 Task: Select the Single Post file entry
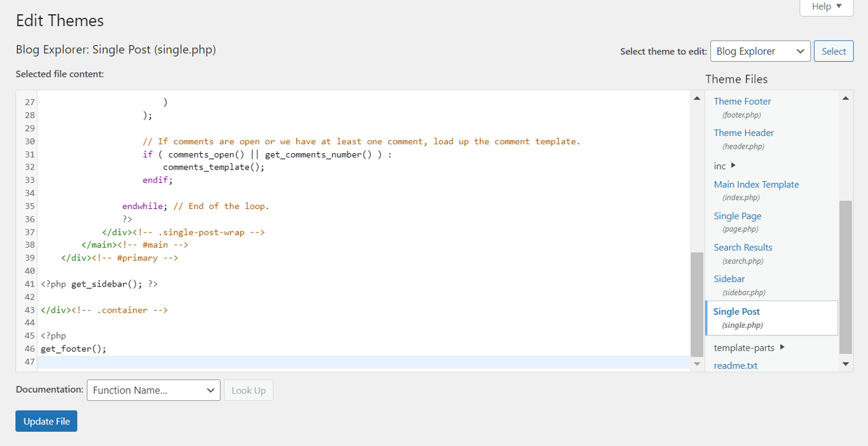pyautogui.click(x=736, y=311)
